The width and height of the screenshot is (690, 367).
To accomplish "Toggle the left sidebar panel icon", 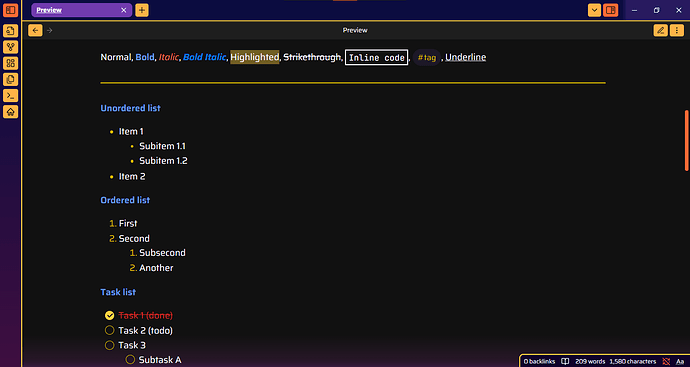I will (x=11, y=10).
